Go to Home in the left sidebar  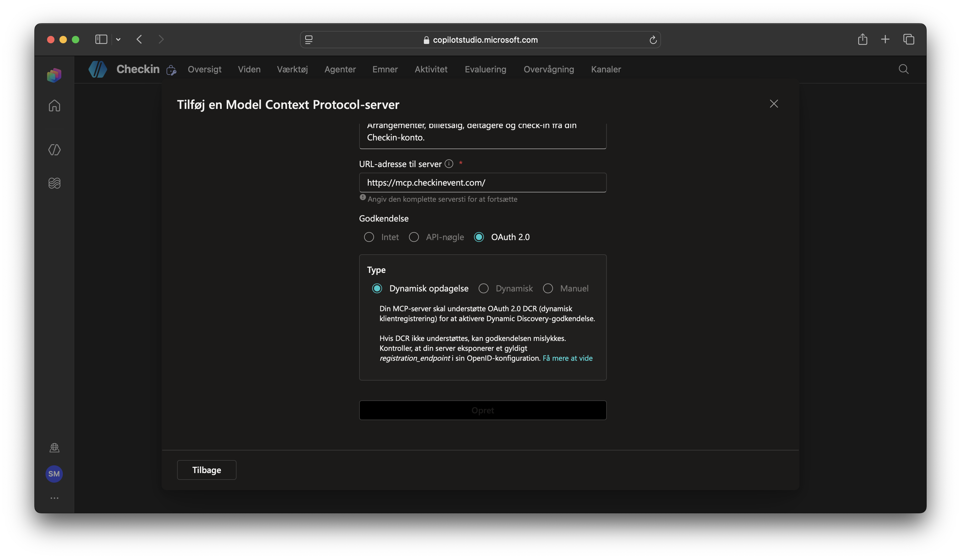pos(54,105)
